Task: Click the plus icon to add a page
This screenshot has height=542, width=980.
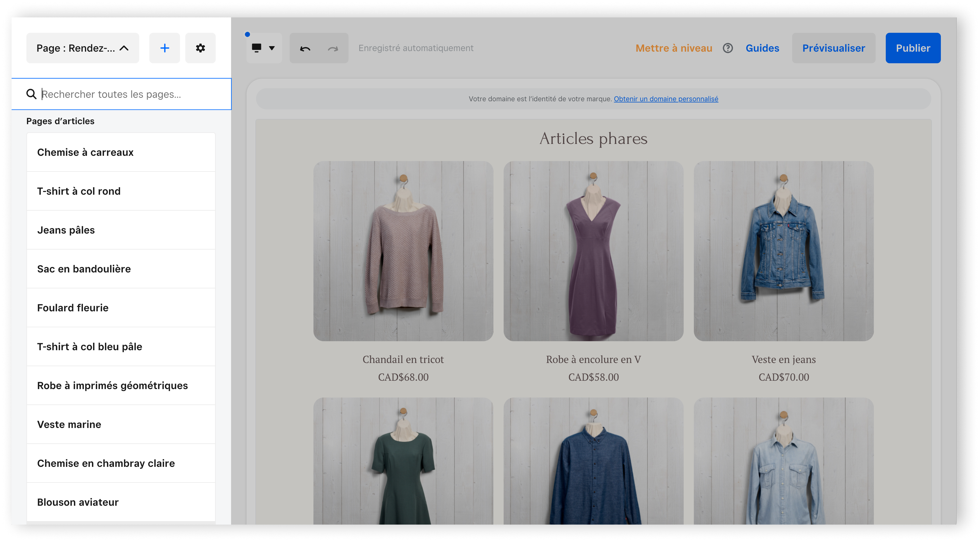Action: [164, 48]
